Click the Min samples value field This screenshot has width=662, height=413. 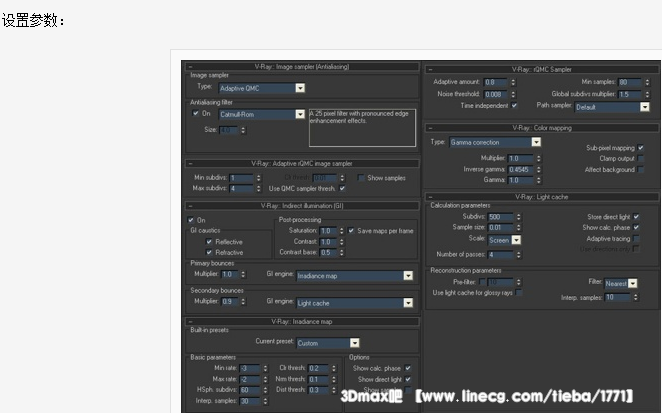tap(629, 82)
